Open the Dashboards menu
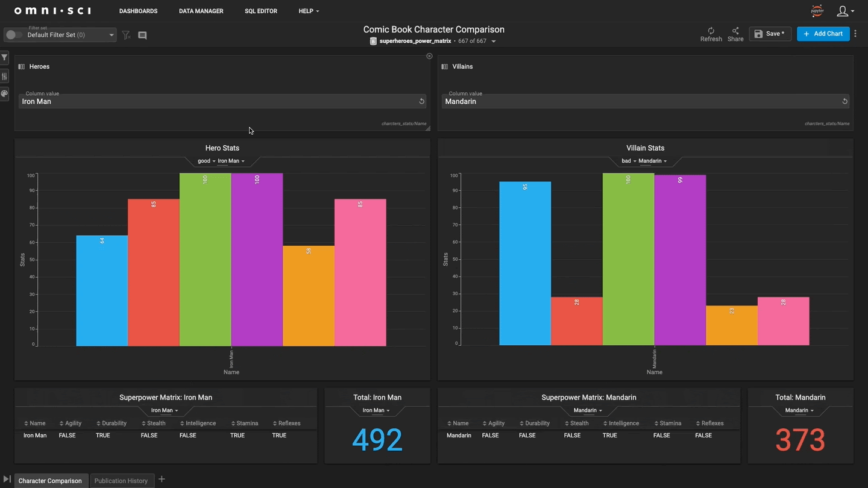The image size is (868, 488). pos(138,11)
